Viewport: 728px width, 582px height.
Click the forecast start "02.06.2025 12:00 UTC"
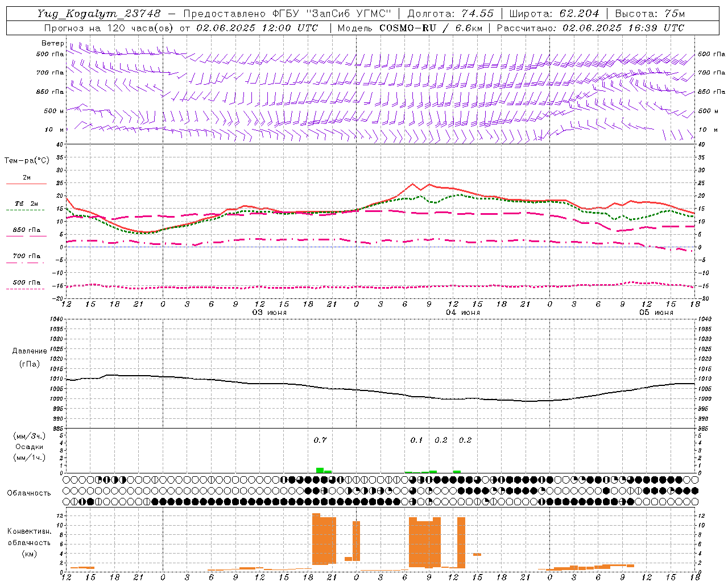(x=257, y=28)
